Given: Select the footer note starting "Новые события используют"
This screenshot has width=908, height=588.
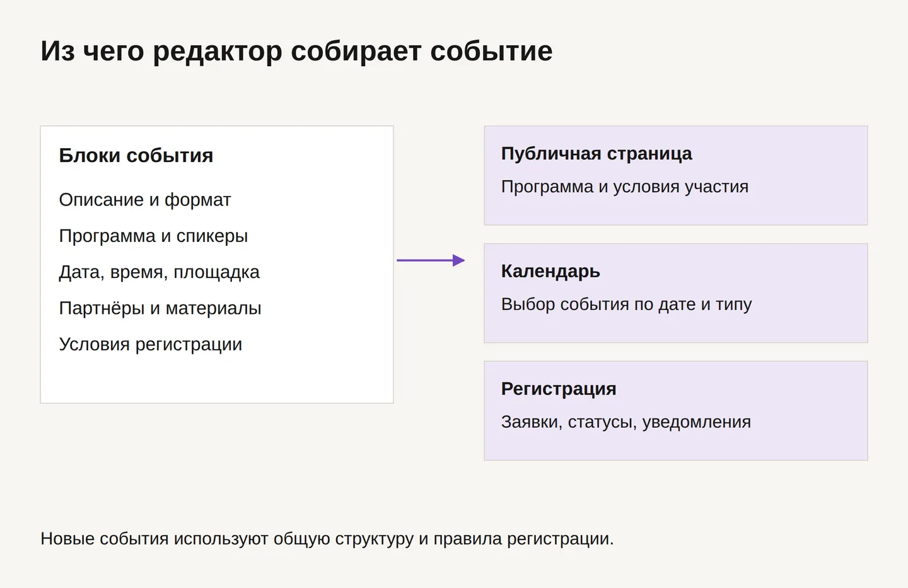Looking at the screenshot, I should pyautogui.click(x=327, y=539).
